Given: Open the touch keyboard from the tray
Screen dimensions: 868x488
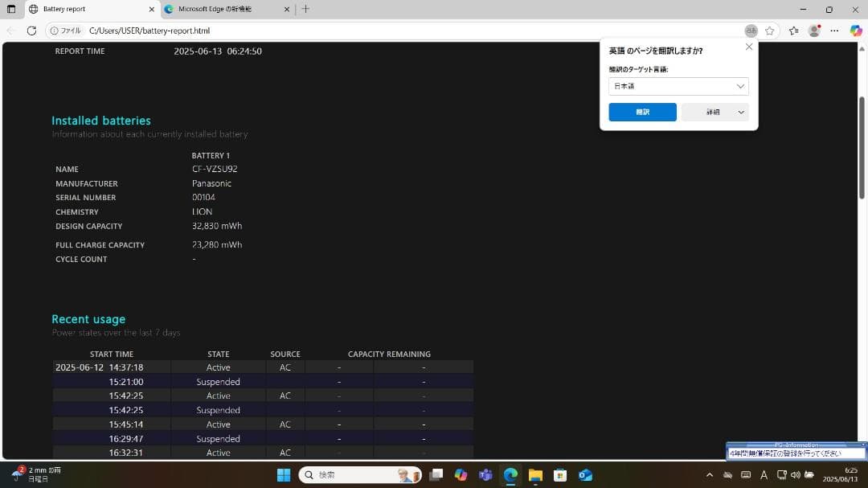Looking at the screenshot, I should tap(746, 475).
